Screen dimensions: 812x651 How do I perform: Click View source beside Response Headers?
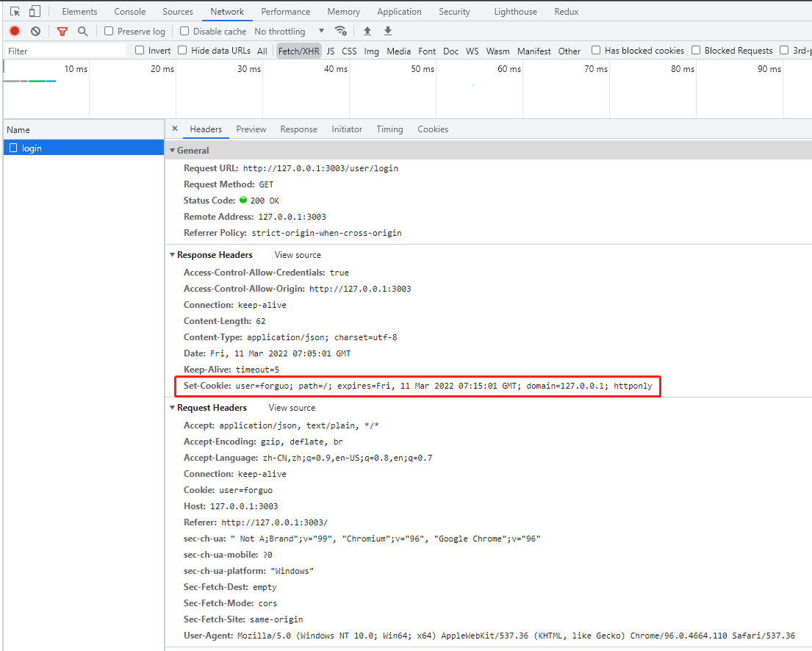298,255
